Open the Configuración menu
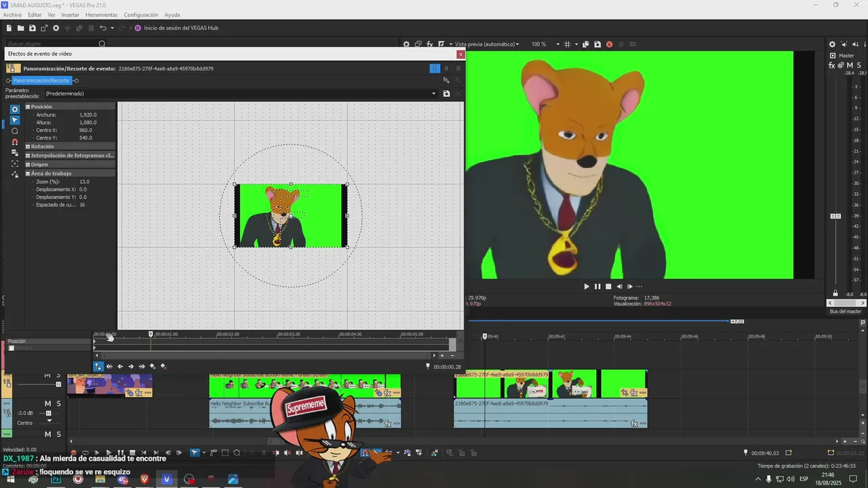868x488 pixels. [x=141, y=14]
